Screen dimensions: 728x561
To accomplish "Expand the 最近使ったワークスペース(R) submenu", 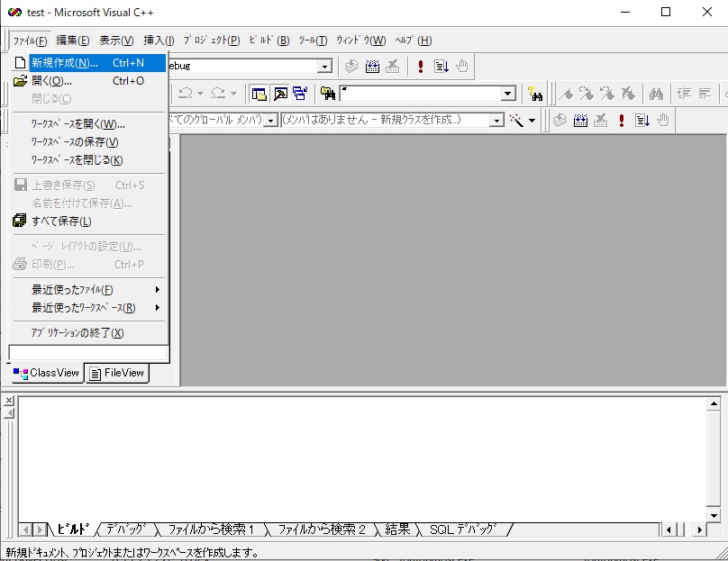I will tap(88, 308).
